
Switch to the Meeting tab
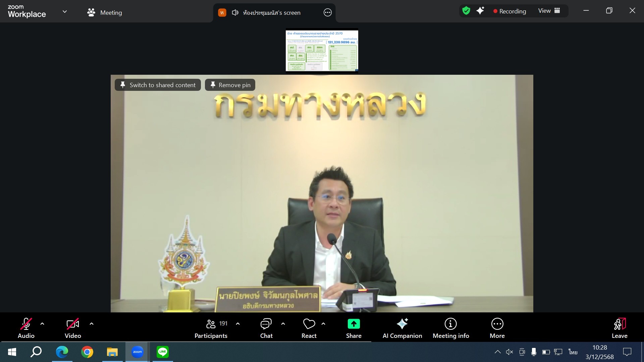tap(105, 13)
